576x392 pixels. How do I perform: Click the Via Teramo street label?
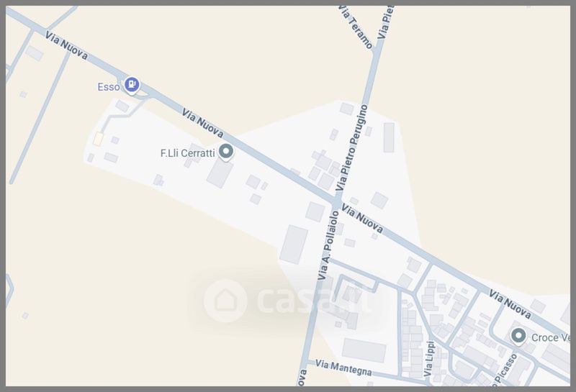click(356, 27)
